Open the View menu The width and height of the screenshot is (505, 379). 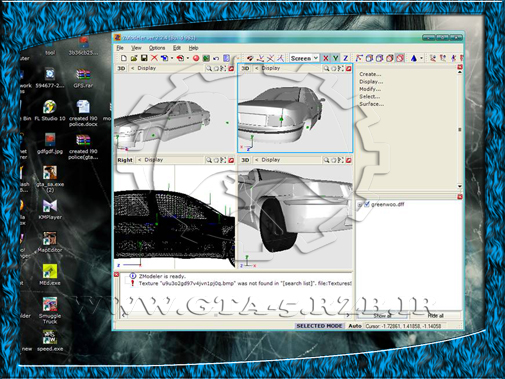pos(136,48)
